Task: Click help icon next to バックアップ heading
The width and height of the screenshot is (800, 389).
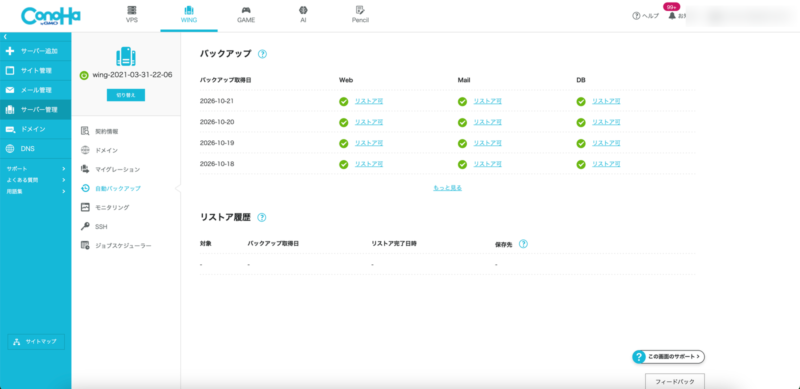Action: [x=262, y=54]
